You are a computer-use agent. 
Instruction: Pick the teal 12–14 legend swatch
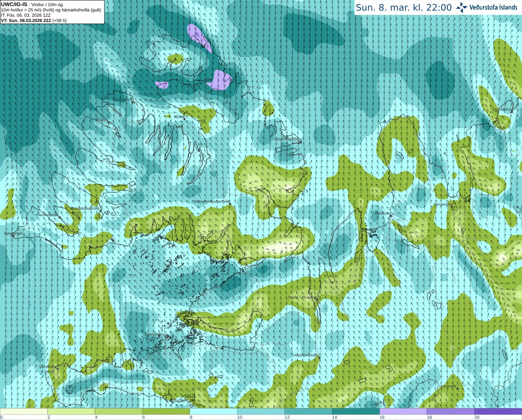[x=308, y=411]
